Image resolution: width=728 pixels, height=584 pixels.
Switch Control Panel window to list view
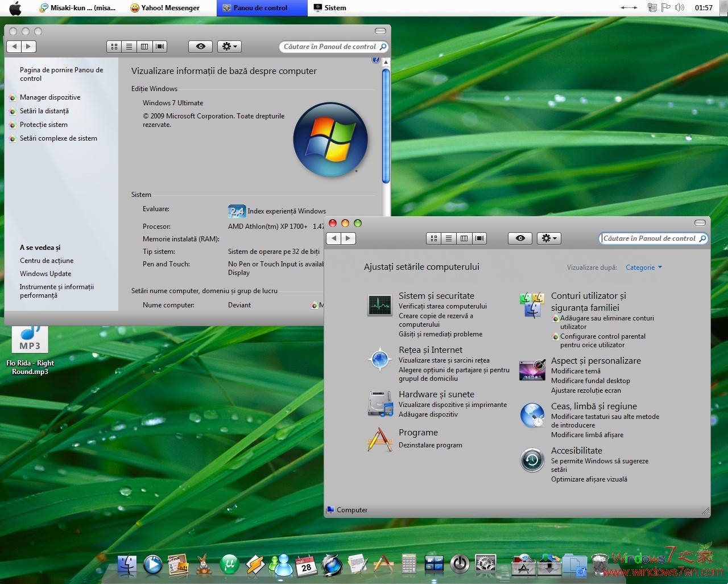pos(449,238)
